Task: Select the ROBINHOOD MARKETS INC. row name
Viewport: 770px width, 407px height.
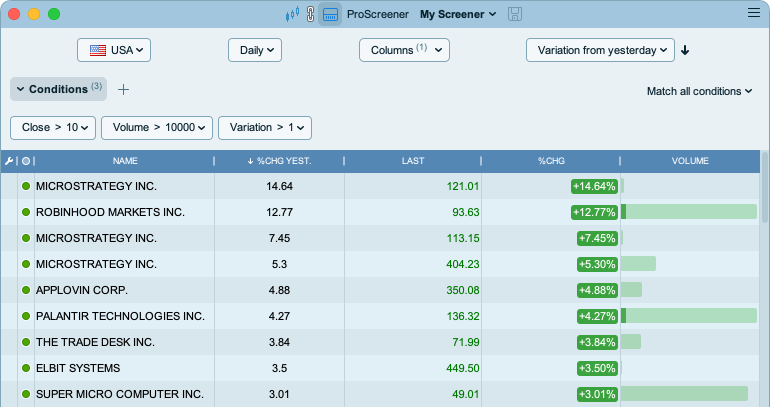Action: tap(110, 212)
